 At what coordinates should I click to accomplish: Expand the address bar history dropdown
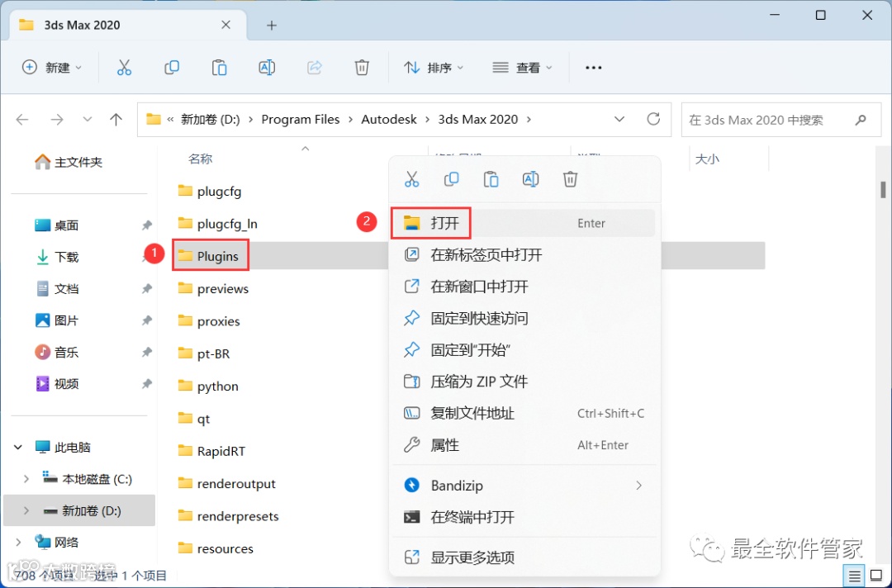pos(619,120)
